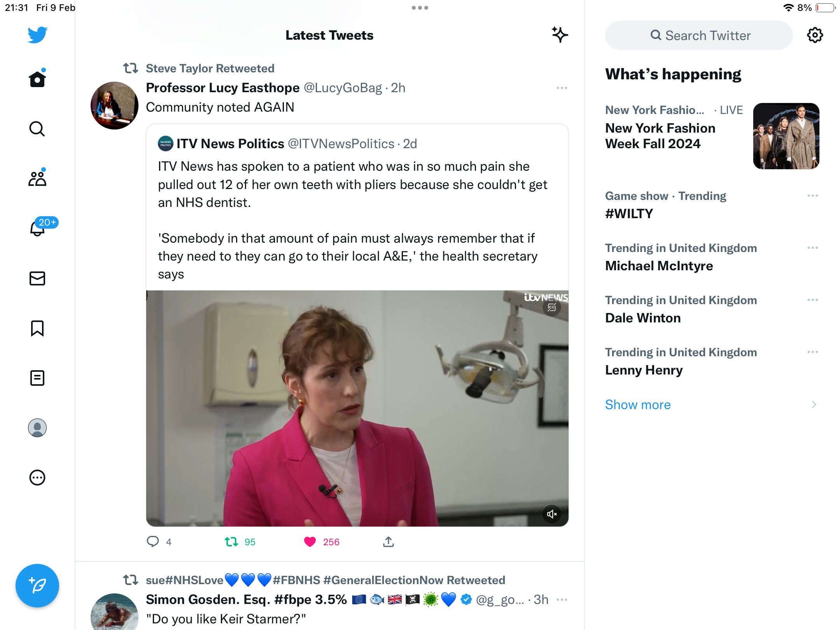
Task: Open ITV News Politics small avatar
Action: 166,143
